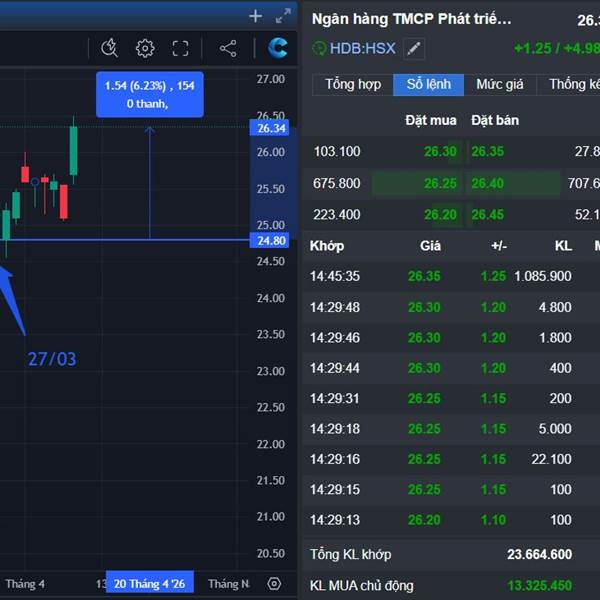Click the 26.30 best bid price
The height and width of the screenshot is (600, 600).
point(440,152)
